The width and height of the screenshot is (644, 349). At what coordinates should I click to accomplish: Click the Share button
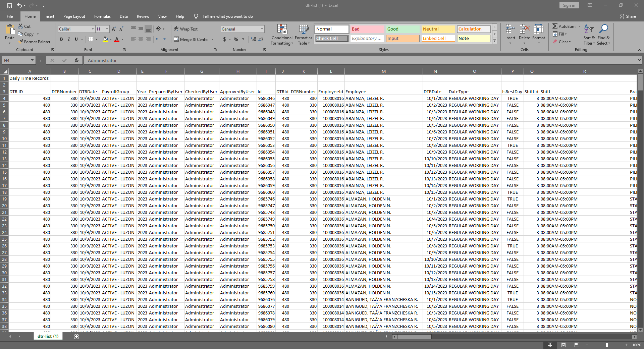[x=628, y=16]
